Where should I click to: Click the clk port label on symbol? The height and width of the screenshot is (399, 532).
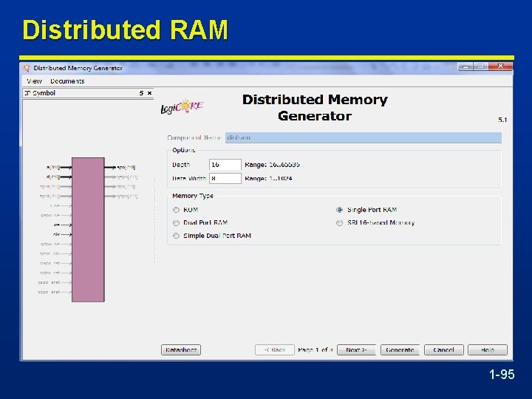tap(56, 234)
